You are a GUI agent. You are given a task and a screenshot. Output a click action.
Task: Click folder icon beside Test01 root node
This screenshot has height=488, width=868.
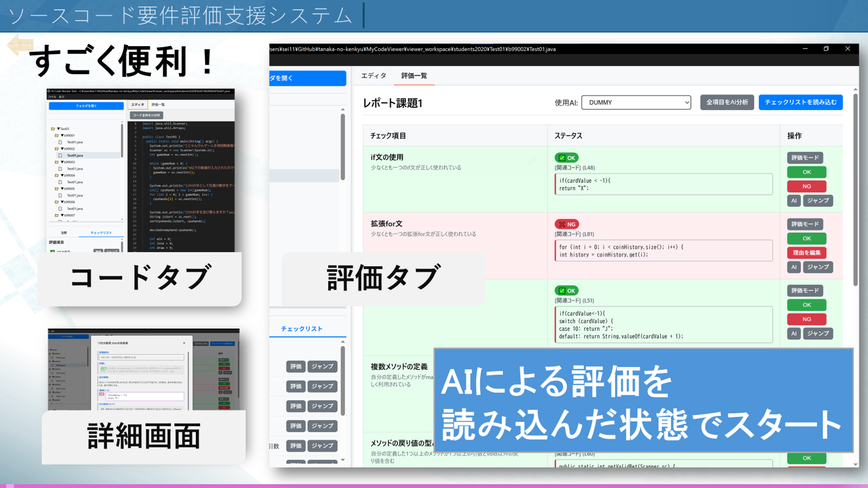coord(53,129)
